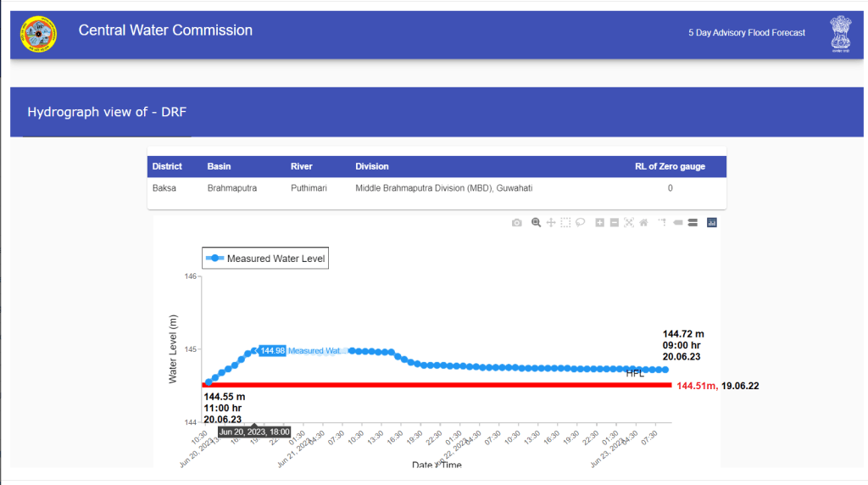Reset axes with the home icon

(643, 223)
